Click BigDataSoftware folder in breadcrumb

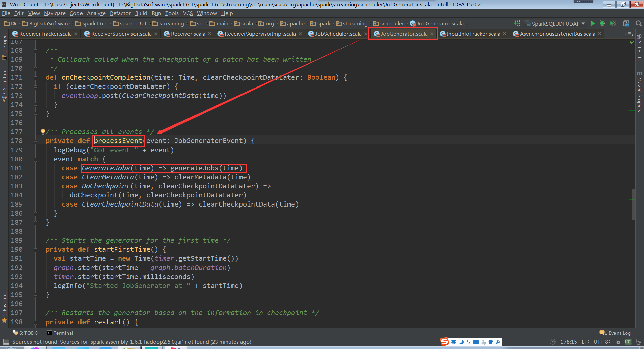[x=46, y=24]
